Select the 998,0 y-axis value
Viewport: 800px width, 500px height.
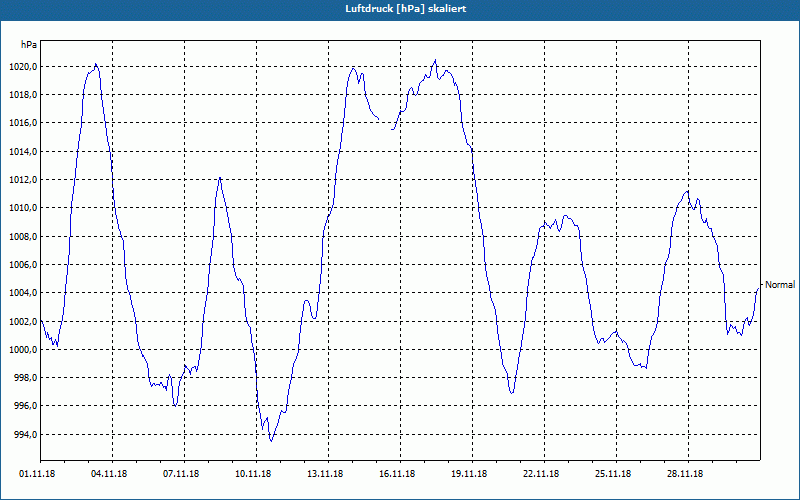pyautogui.click(x=28, y=378)
